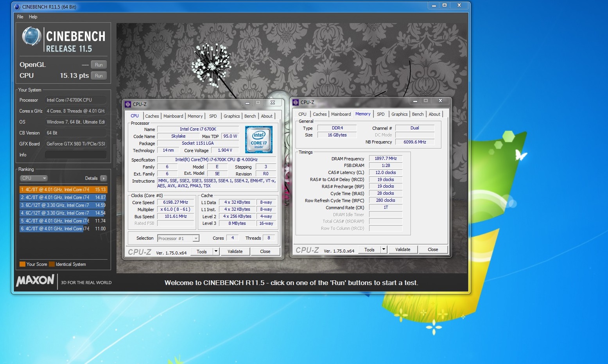Open Bench tab in left CPU-Z window

pyautogui.click(x=250, y=116)
